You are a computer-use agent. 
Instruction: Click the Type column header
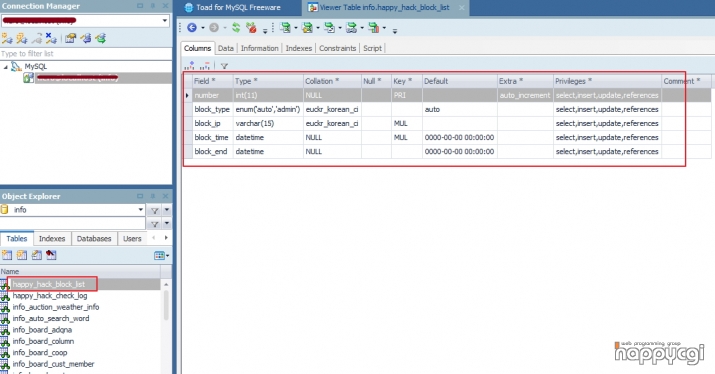tap(268, 81)
